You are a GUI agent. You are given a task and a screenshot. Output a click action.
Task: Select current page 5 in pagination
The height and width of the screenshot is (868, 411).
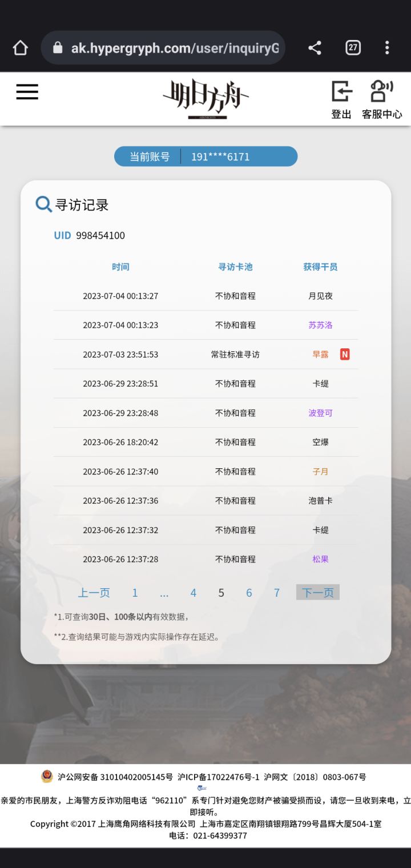221,593
